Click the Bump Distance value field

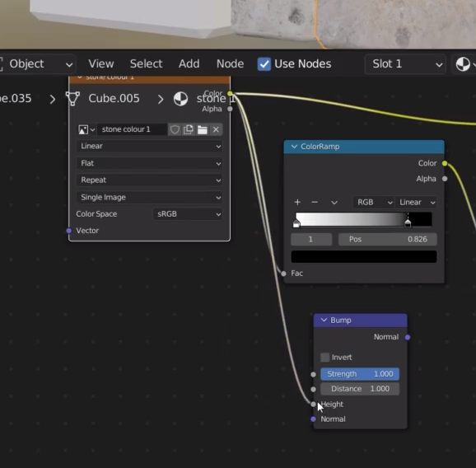pos(360,389)
